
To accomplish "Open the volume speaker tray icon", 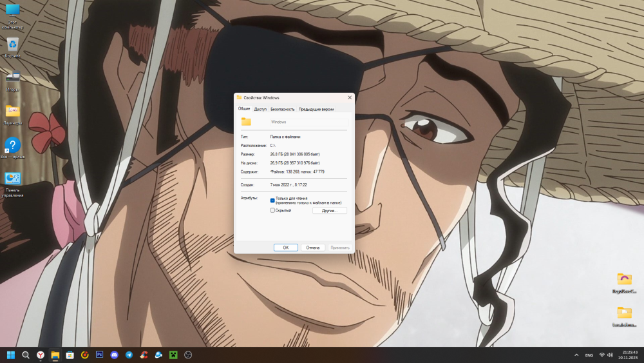I will coord(611,355).
